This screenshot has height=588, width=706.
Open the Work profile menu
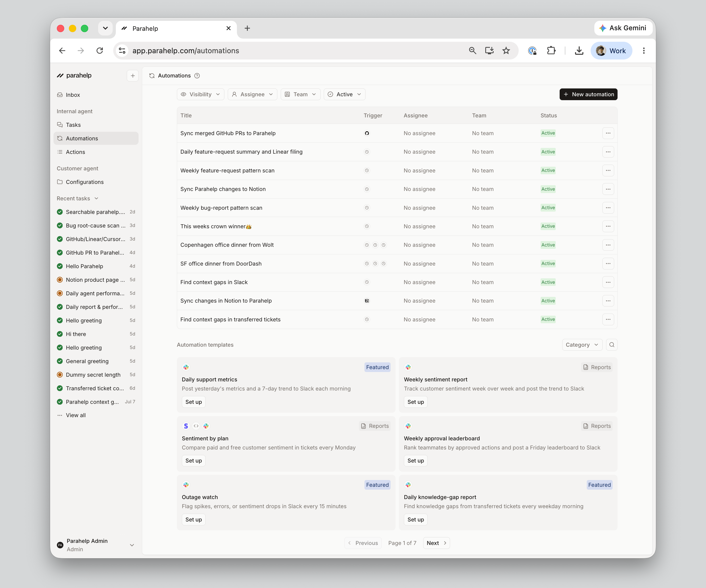coord(611,51)
